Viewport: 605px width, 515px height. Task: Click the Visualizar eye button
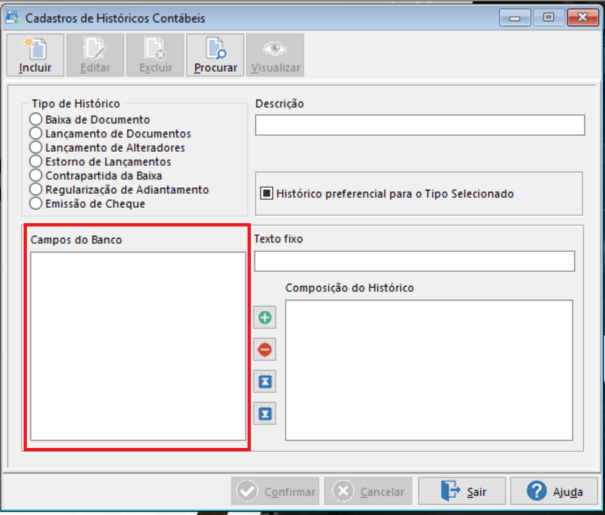pos(275,55)
